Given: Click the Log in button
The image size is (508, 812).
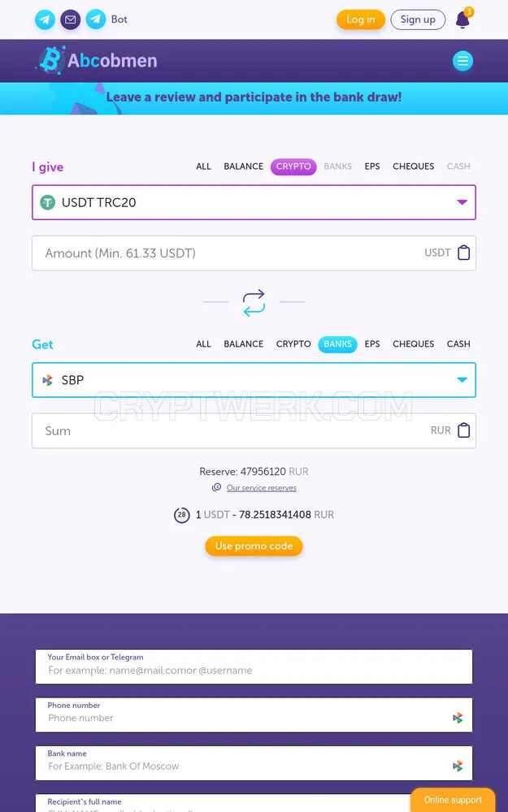Looking at the screenshot, I should [361, 19].
